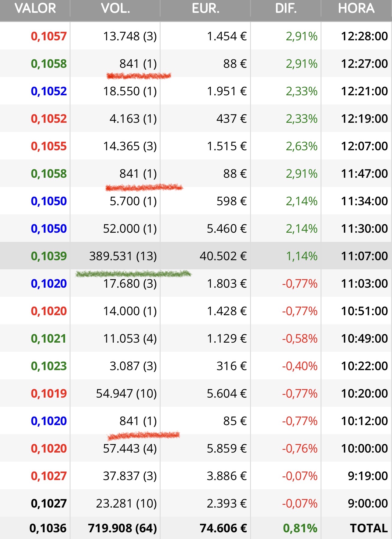Click the 74.606 € total amount

[x=223, y=528]
